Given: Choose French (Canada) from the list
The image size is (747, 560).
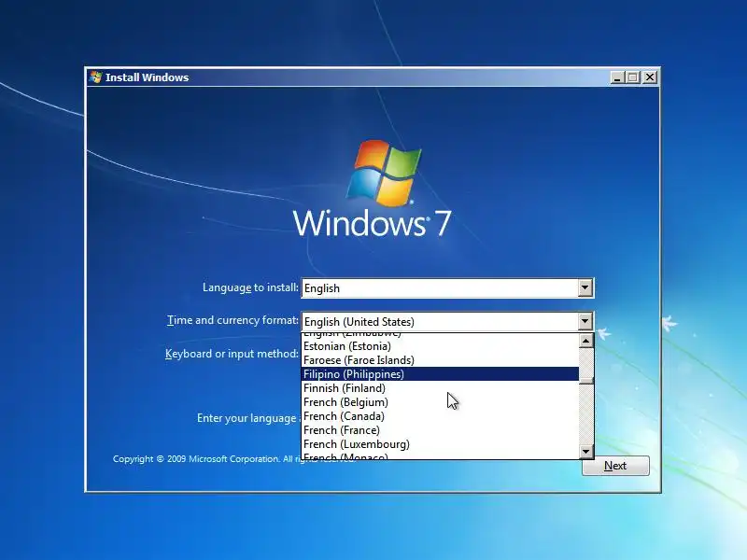Looking at the screenshot, I should (440, 416).
